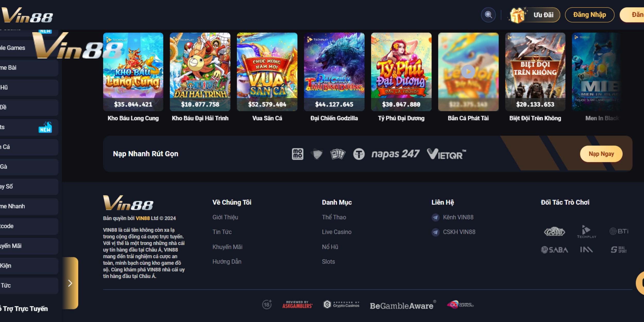The width and height of the screenshot is (644, 322).
Task: Open Vua Săn Cá game thumbnail
Action: pos(267,72)
